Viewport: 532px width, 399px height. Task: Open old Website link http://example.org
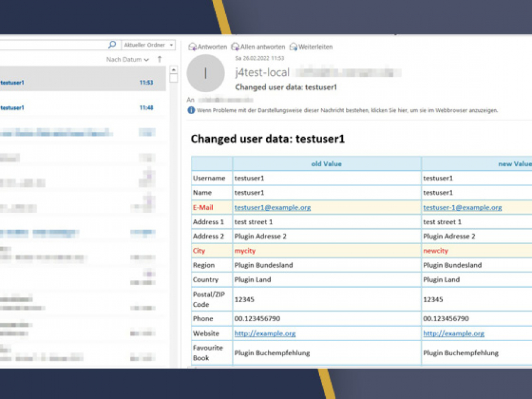click(x=265, y=333)
